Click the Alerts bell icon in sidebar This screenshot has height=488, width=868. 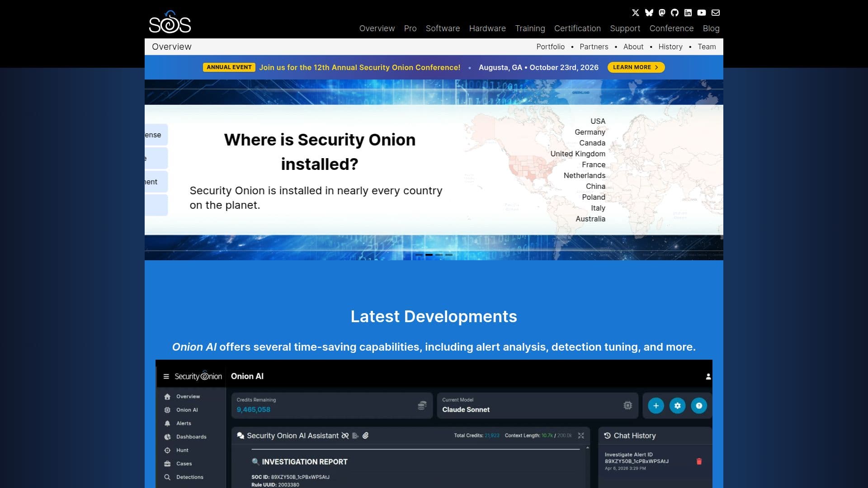[x=167, y=423]
